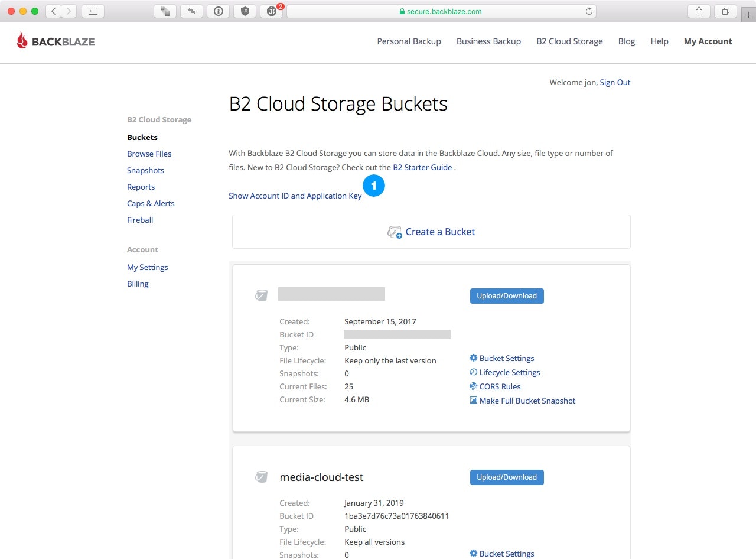The height and width of the screenshot is (559, 756).
Task: Reload the page with the refresh icon
Action: (x=588, y=11)
